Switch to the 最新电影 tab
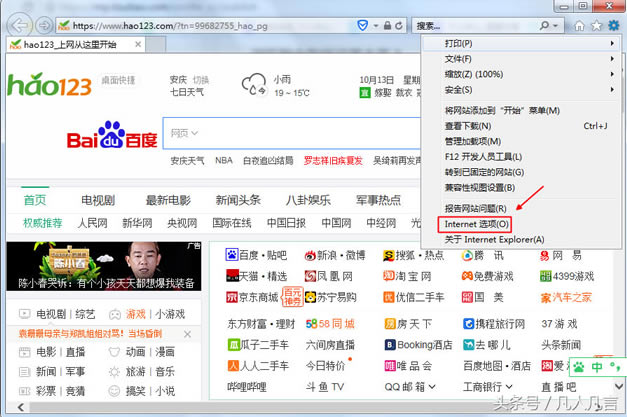This screenshot has width=627, height=417. pos(168,200)
